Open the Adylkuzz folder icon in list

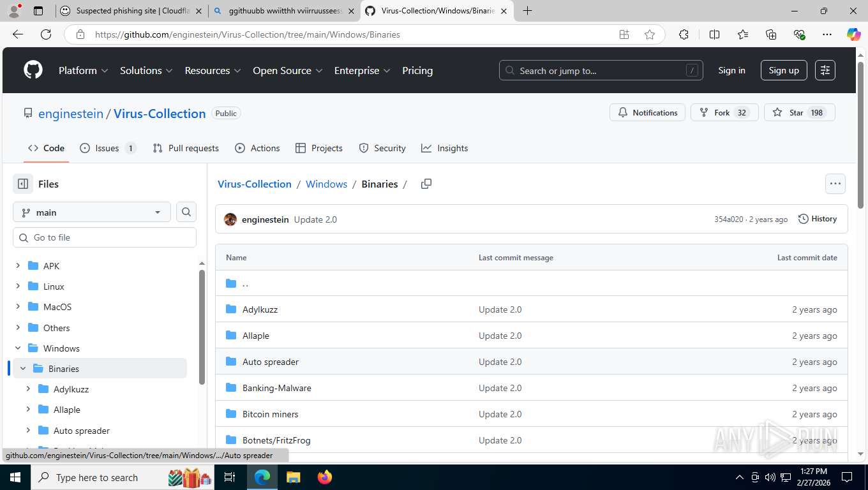(231, 309)
